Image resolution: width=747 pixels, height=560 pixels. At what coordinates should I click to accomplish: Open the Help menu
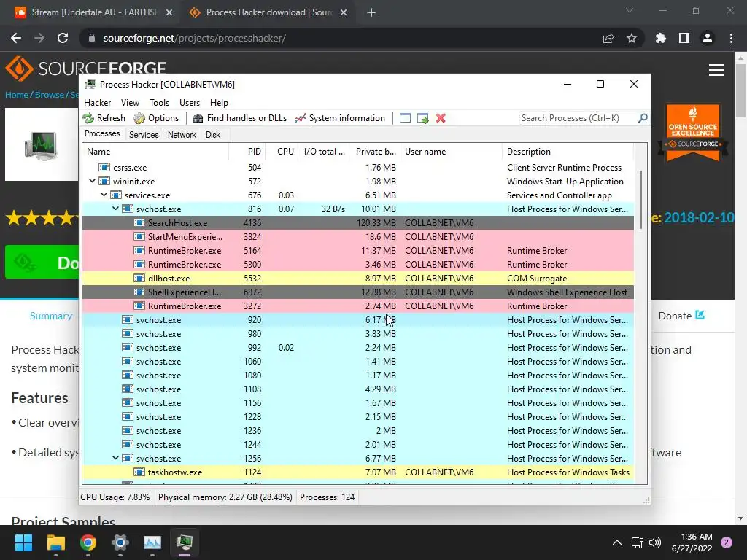tap(219, 103)
